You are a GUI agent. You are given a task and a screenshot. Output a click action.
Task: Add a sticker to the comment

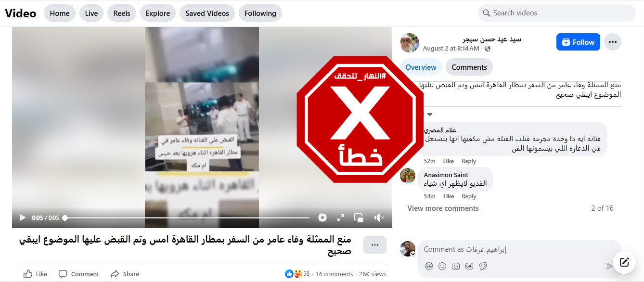point(483,266)
